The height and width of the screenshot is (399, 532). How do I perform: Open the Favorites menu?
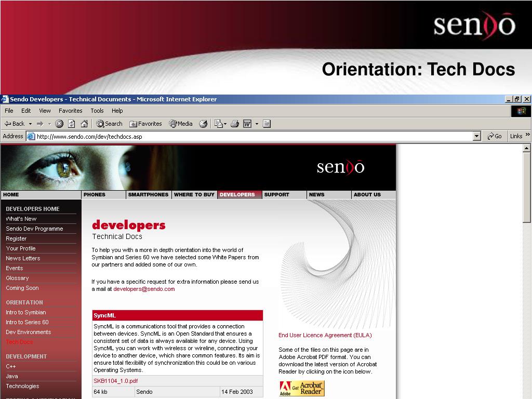[70, 111]
